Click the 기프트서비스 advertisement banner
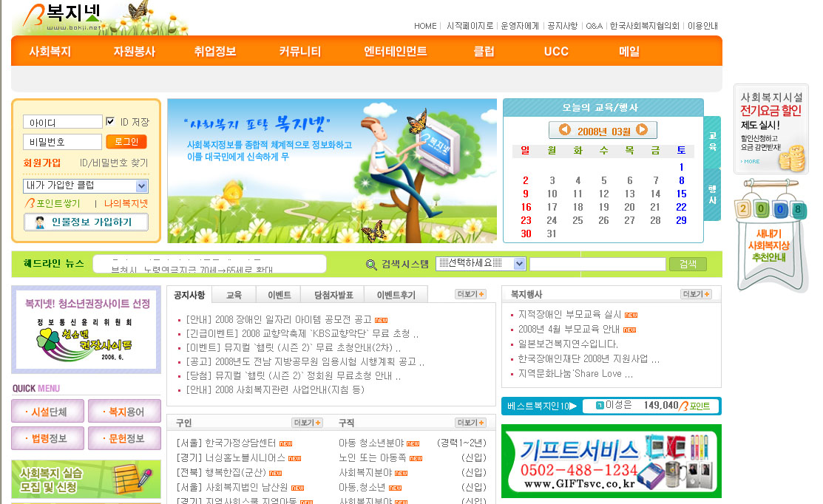Viewport: 823px width, 504px height. [611, 461]
